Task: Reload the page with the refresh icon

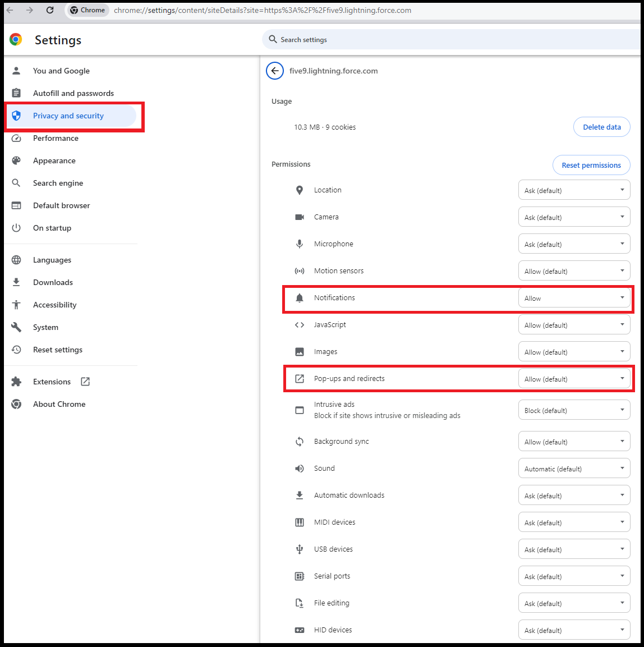Action: pyautogui.click(x=50, y=10)
